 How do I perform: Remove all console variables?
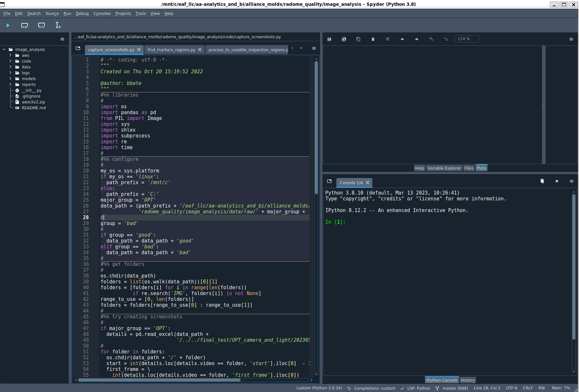[x=542, y=181]
